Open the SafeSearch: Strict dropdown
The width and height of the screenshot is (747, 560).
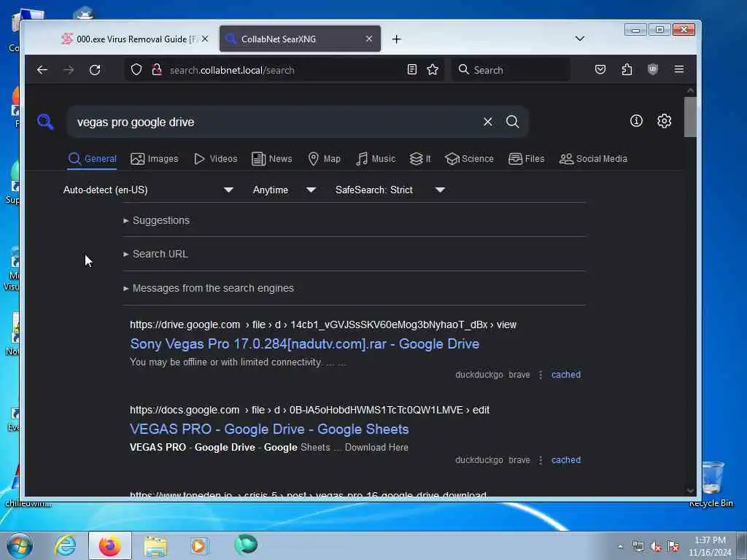coord(390,190)
